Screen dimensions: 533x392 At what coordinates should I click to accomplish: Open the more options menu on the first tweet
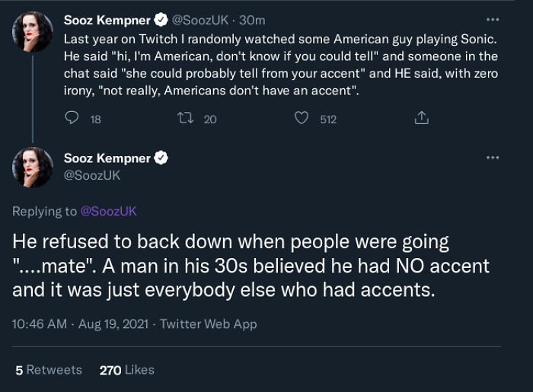[493, 19]
